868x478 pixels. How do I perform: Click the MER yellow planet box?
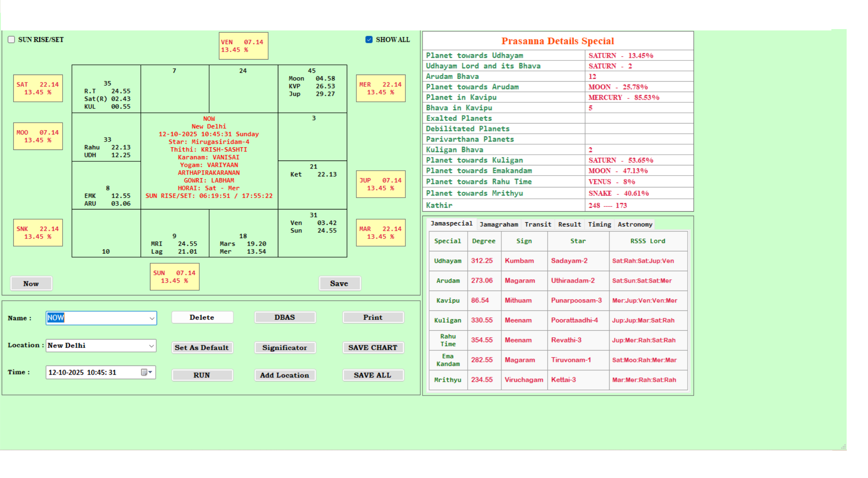click(380, 88)
